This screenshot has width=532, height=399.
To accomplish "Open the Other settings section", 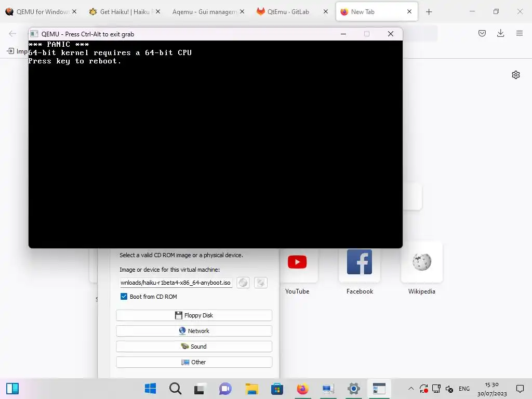I will point(194,362).
